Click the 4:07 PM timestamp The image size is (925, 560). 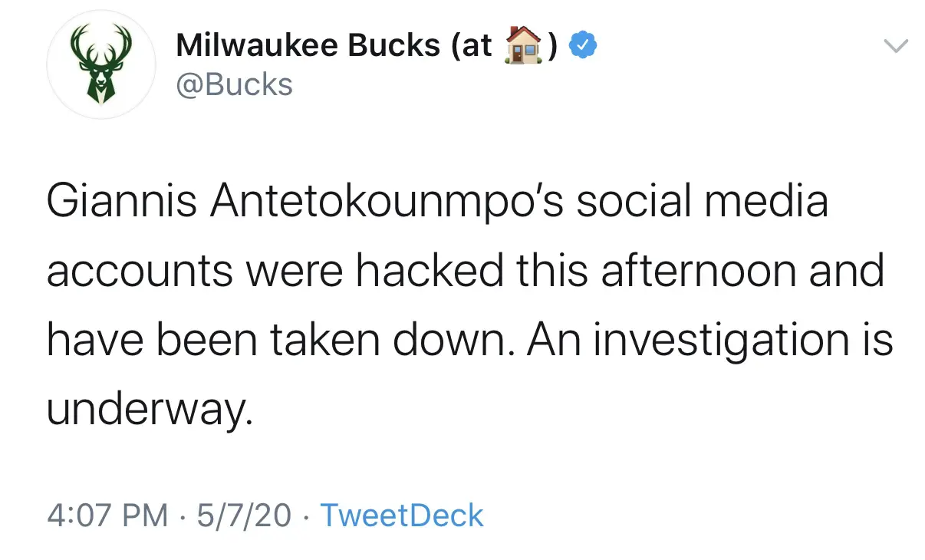click(x=107, y=516)
